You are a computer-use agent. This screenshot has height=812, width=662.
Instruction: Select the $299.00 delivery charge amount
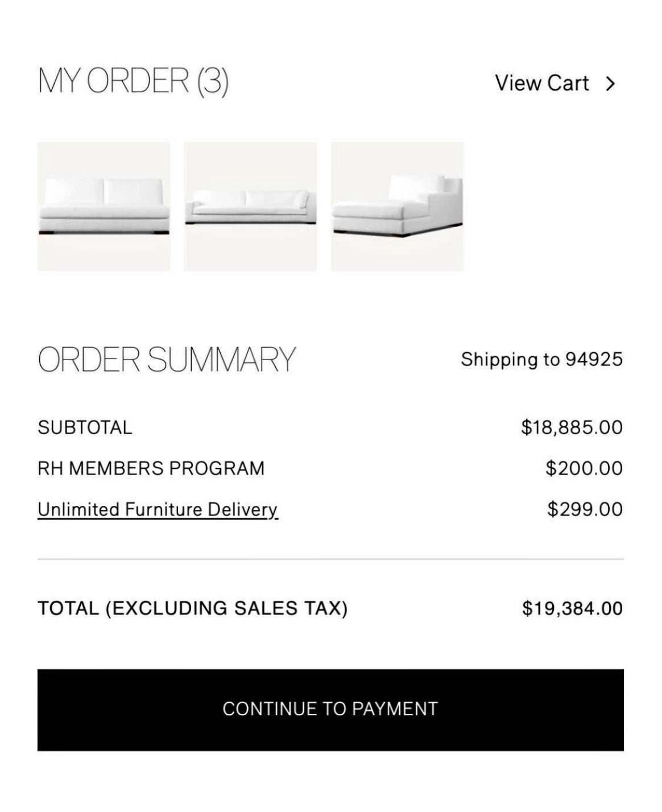pyautogui.click(x=585, y=509)
